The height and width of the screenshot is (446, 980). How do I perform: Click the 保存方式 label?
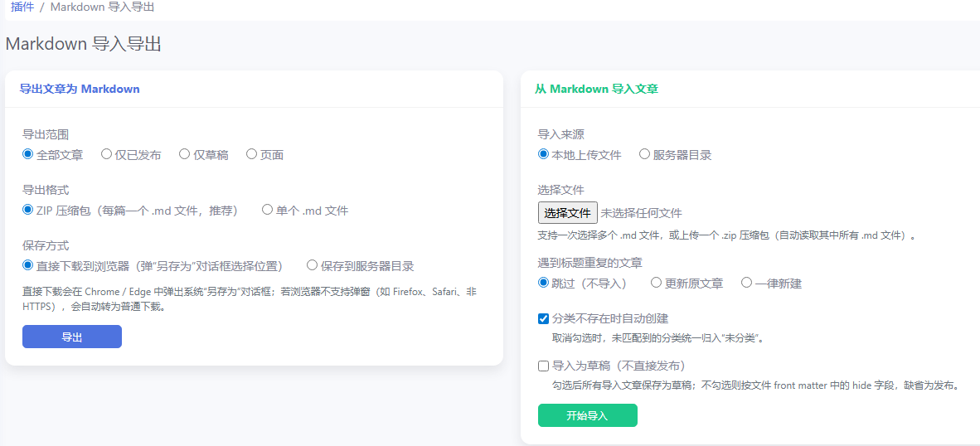[x=46, y=245]
